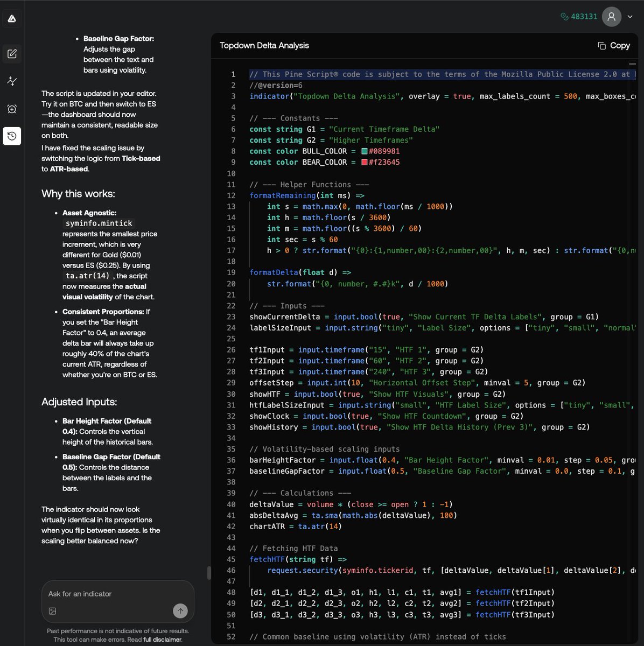This screenshot has width=644, height=646.
Task: Click the 'syminfo.mintick' inline code in chat
Action: (99, 223)
